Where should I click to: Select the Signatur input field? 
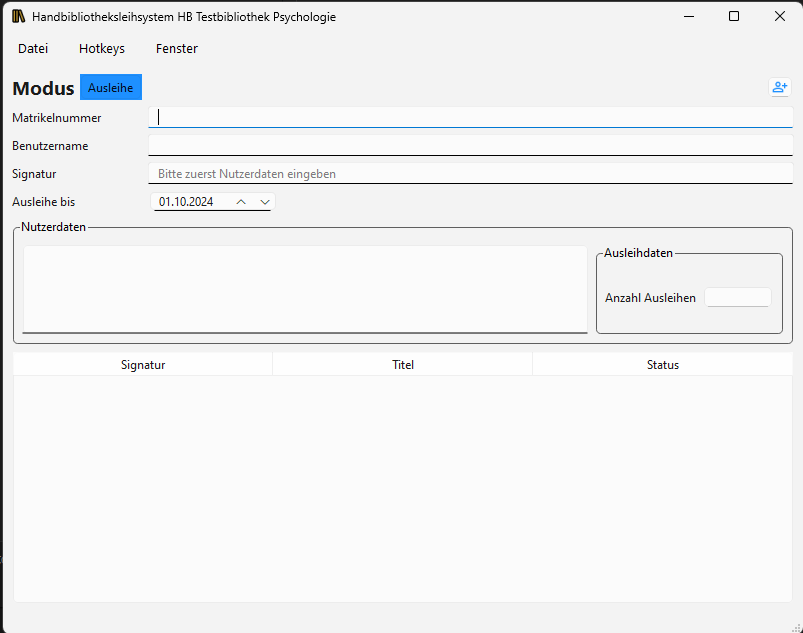[x=470, y=173]
